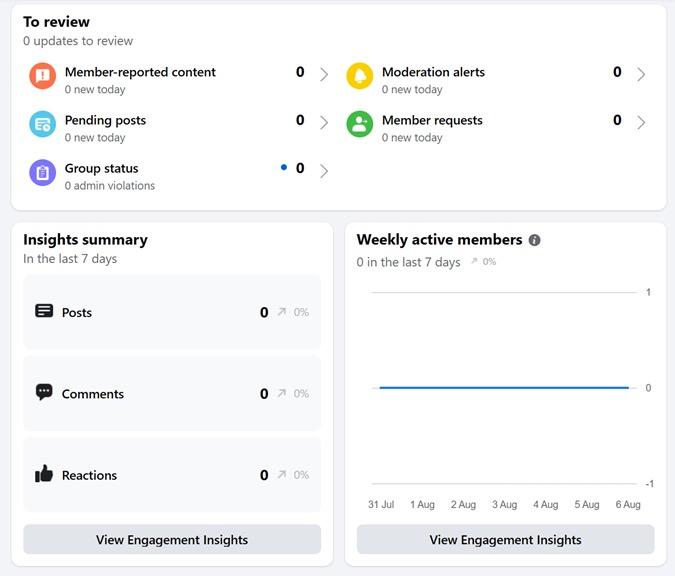
Task: Click the Comments speech bubble icon
Action: click(44, 392)
